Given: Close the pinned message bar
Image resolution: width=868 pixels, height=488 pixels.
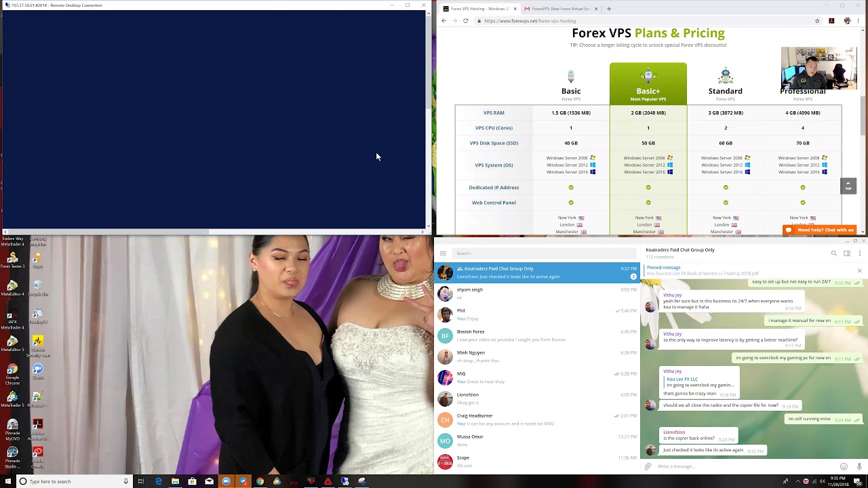Looking at the screenshot, I should [859, 270].
